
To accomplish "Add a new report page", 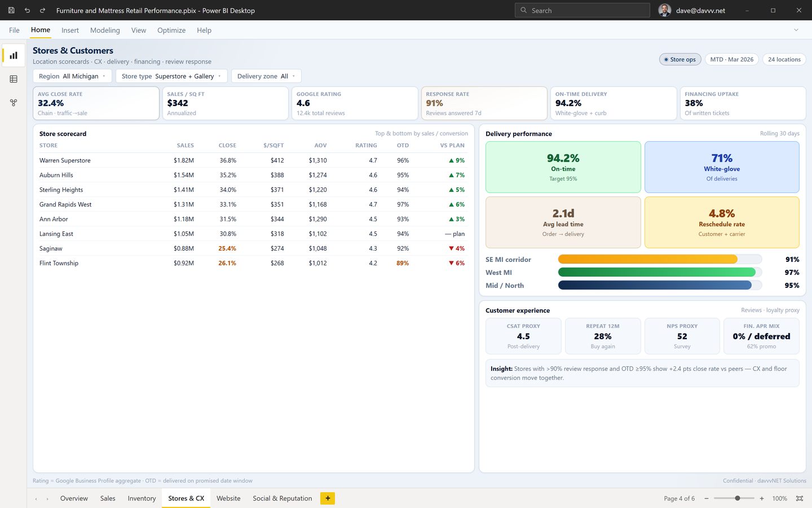I will (328, 498).
